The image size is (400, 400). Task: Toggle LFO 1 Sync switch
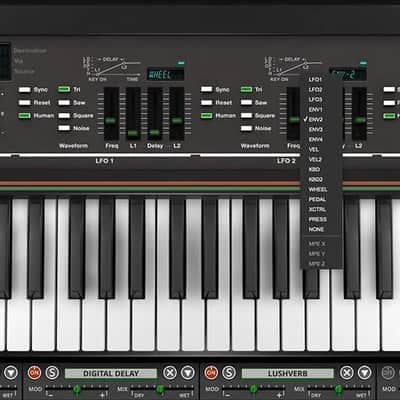pyautogui.click(x=24, y=90)
